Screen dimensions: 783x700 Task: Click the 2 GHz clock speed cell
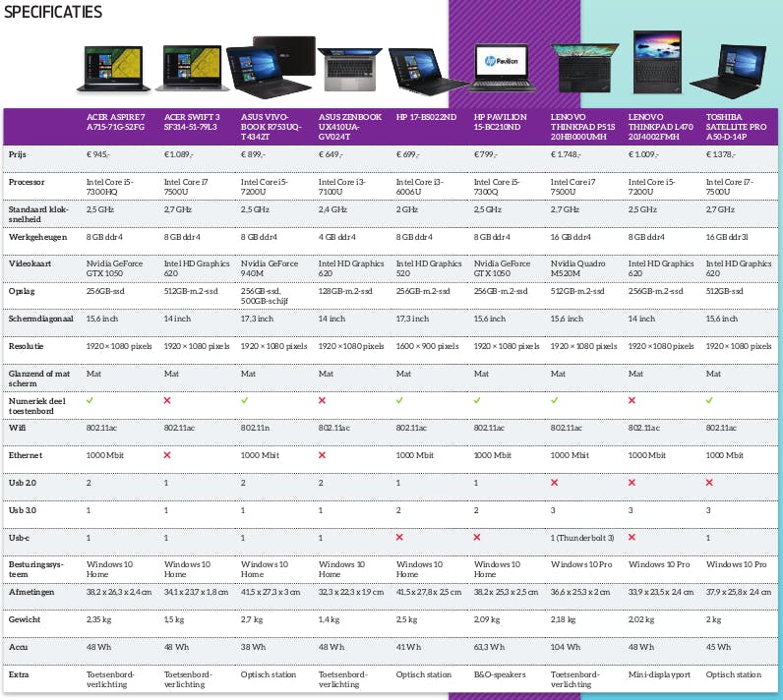[407, 209]
